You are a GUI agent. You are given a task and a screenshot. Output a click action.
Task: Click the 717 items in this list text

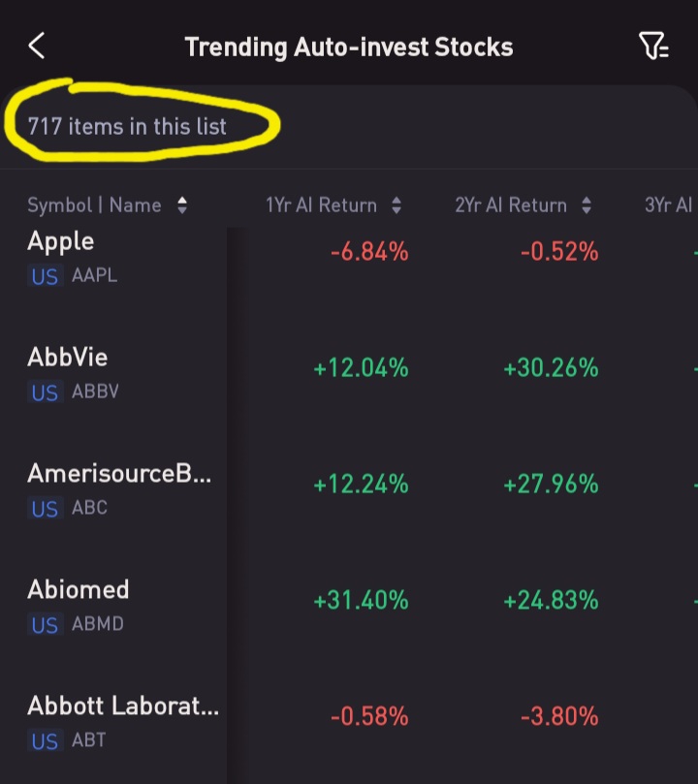[127, 126]
